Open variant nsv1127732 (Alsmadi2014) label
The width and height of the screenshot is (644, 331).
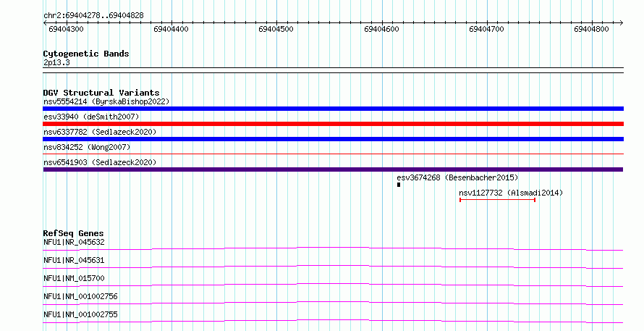tap(511, 193)
